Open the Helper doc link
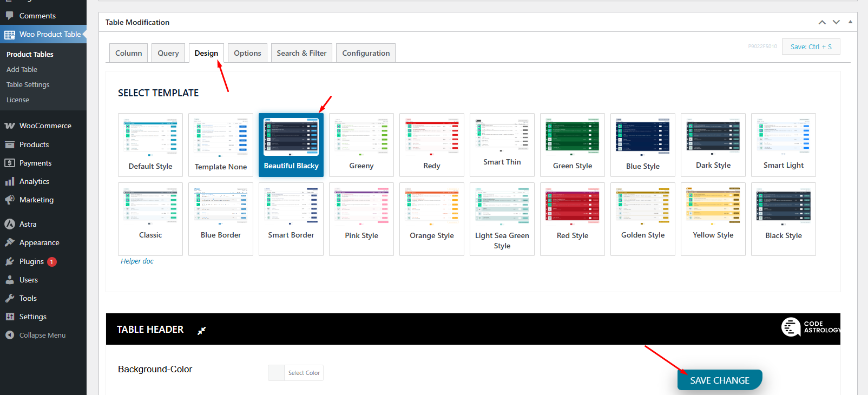 coord(137,261)
